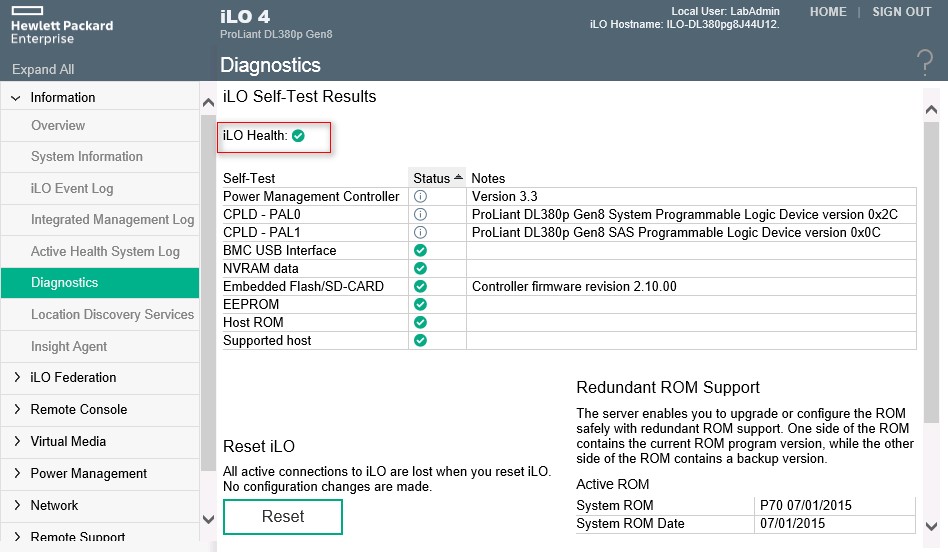948x552 pixels.
Task: Click the CPLD - PAL0 note text
Action: point(684,215)
